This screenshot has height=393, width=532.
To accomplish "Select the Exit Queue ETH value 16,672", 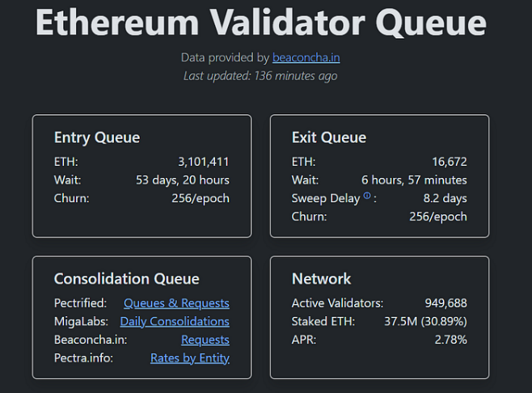I will tap(450, 162).
